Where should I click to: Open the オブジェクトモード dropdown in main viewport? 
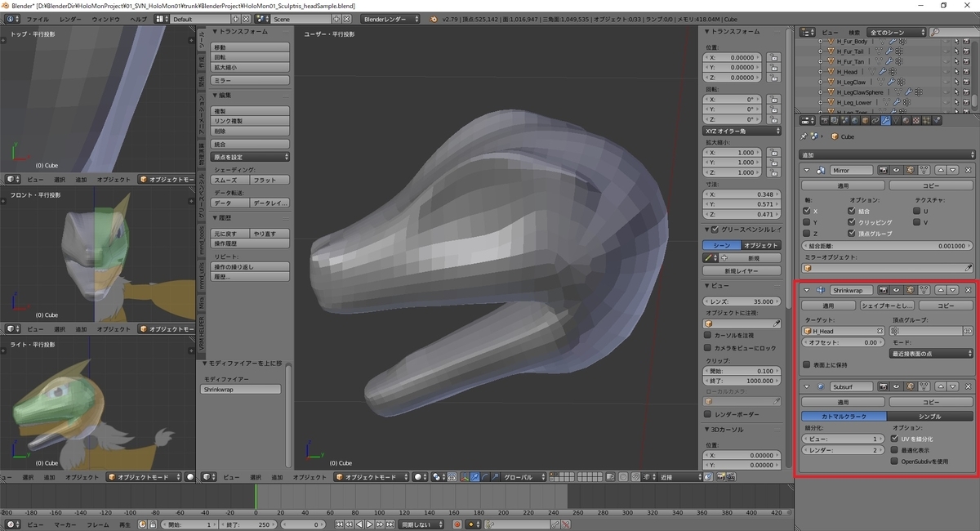(365, 476)
